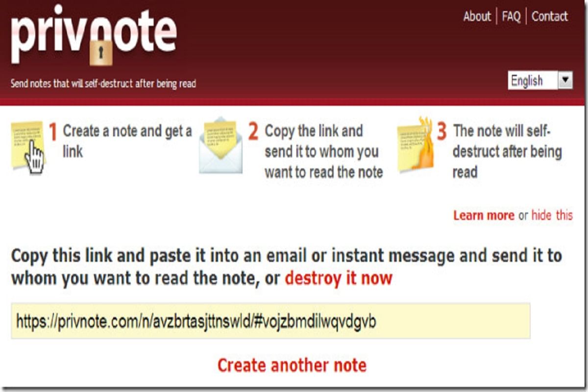Open the Contact page

[549, 17]
